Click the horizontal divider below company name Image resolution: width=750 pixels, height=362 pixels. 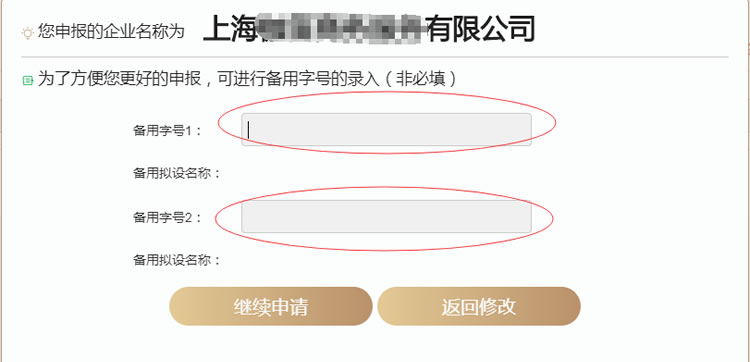pyautogui.click(x=375, y=57)
